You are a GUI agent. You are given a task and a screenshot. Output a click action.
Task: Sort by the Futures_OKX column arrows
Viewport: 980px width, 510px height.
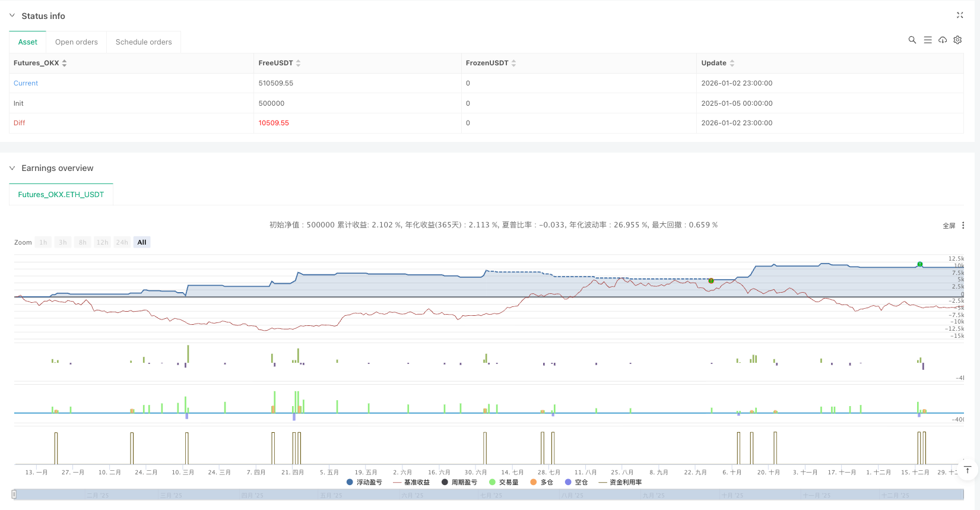64,63
